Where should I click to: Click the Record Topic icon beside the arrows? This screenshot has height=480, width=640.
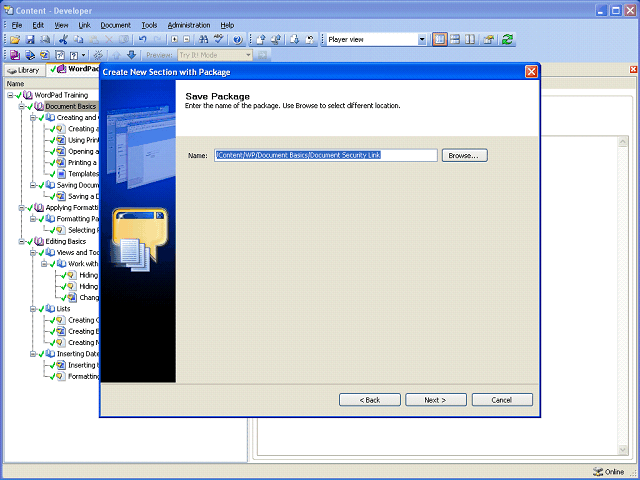pos(98,55)
